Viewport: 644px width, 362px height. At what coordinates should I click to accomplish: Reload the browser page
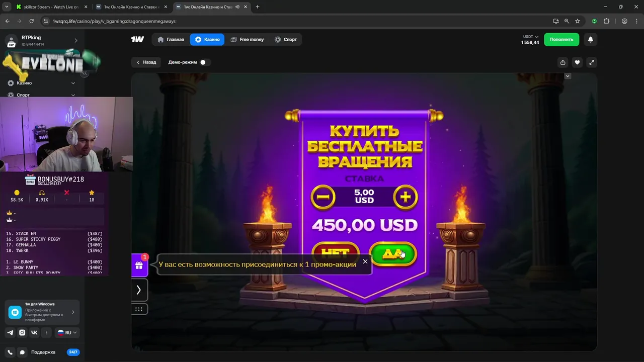pyautogui.click(x=31, y=21)
